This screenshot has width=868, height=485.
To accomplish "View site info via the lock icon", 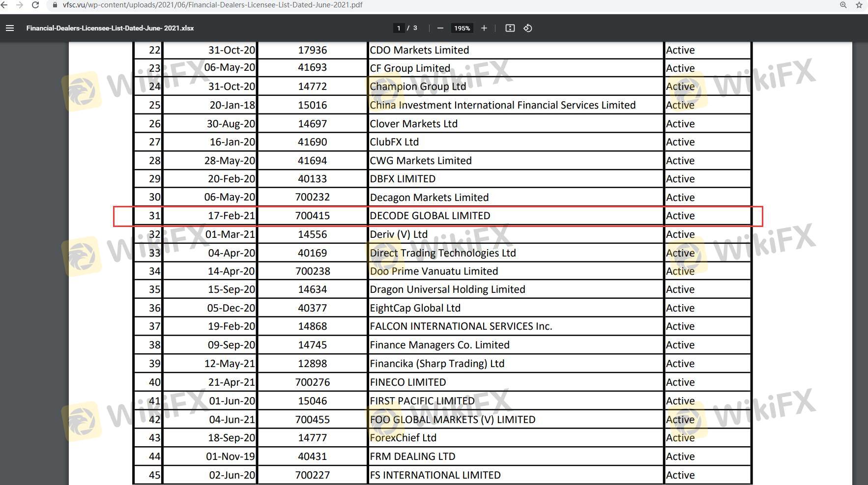I will point(55,5).
